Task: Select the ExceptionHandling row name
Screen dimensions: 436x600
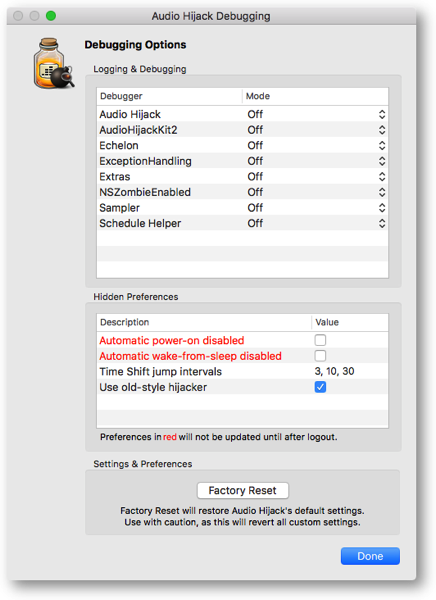Action: 145,161
